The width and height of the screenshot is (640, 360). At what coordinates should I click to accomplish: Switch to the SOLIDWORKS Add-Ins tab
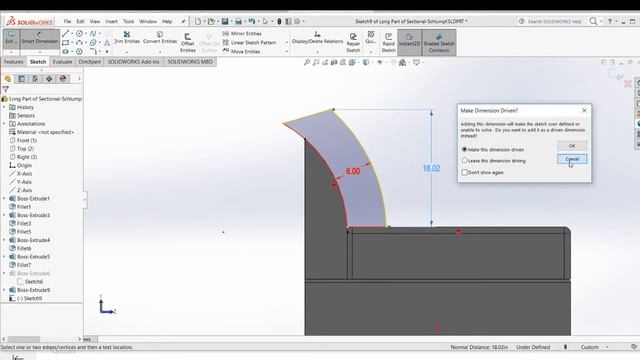133,62
